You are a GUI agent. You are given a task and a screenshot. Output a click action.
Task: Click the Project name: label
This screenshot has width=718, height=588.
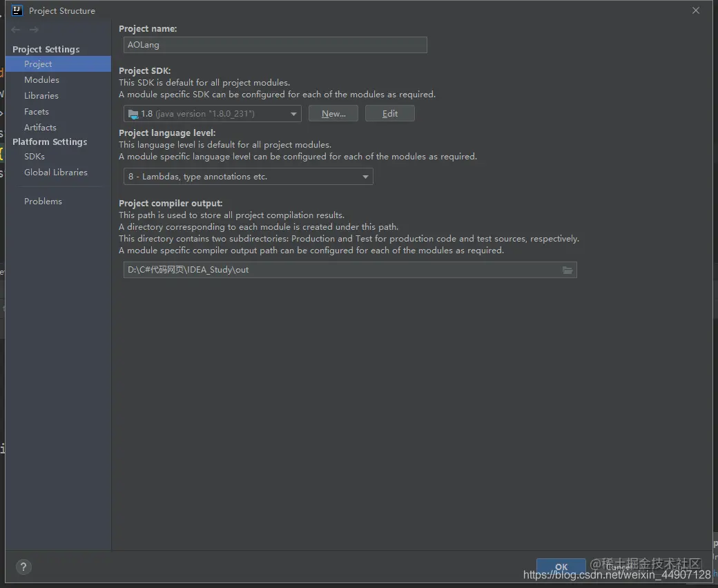148,29
